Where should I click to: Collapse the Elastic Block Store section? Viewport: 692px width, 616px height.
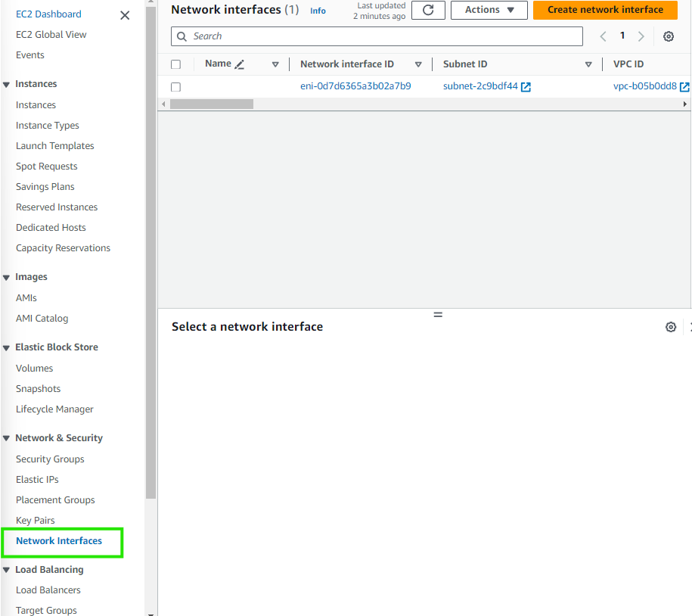pyautogui.click(x=7, y=347)
